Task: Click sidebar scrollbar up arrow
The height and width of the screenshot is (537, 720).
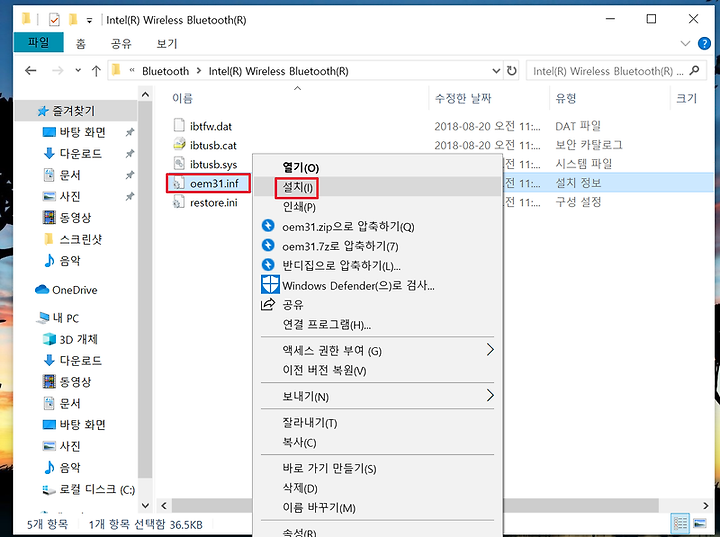Action: tap(145, 95)
